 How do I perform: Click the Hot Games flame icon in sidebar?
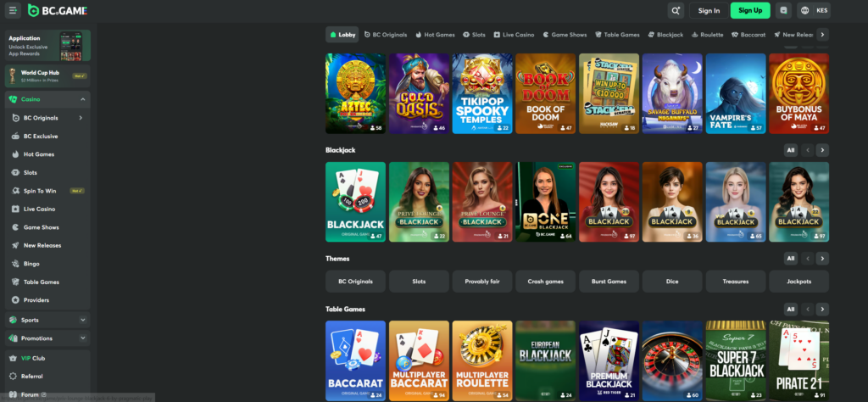(x=15, y=154)
